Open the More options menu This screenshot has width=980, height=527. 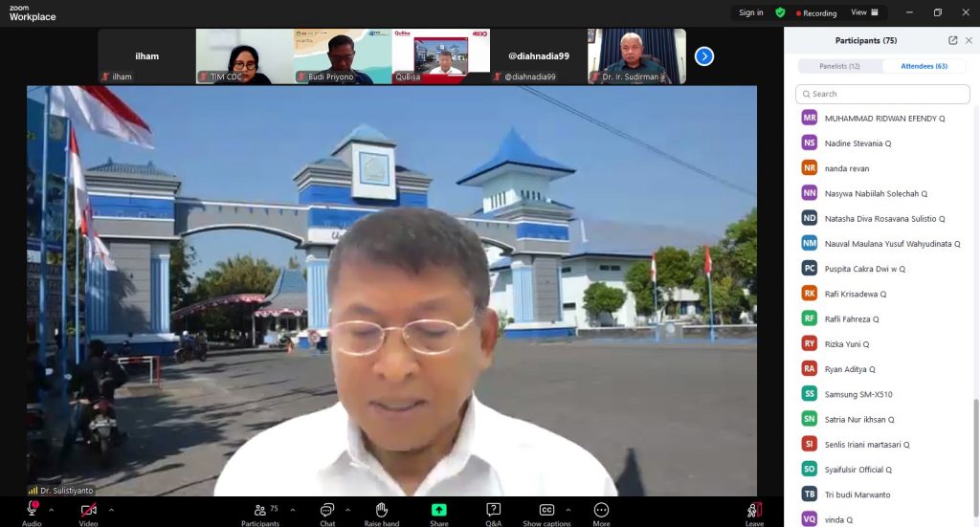(601, 510)
